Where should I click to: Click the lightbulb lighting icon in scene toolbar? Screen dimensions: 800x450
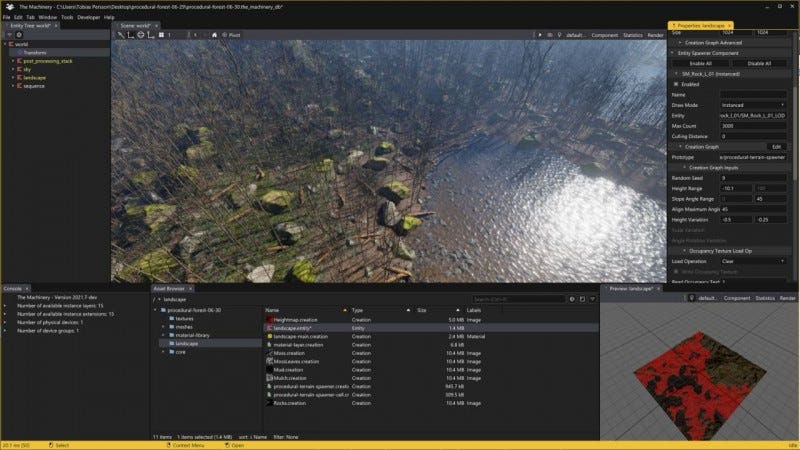559,35
